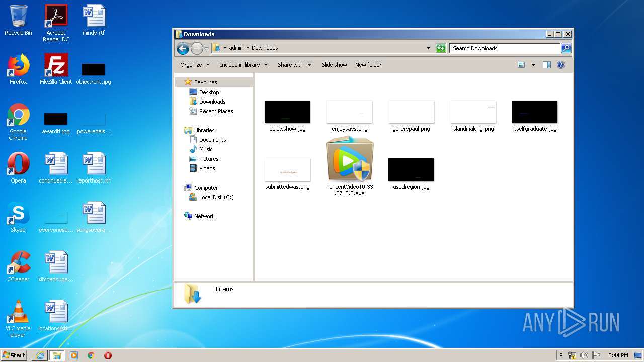This screenshot has width=644, height=362.
Task: Select TencentVideo10.33.5710.0.exe installer
Action: click(x=350, y=167)
